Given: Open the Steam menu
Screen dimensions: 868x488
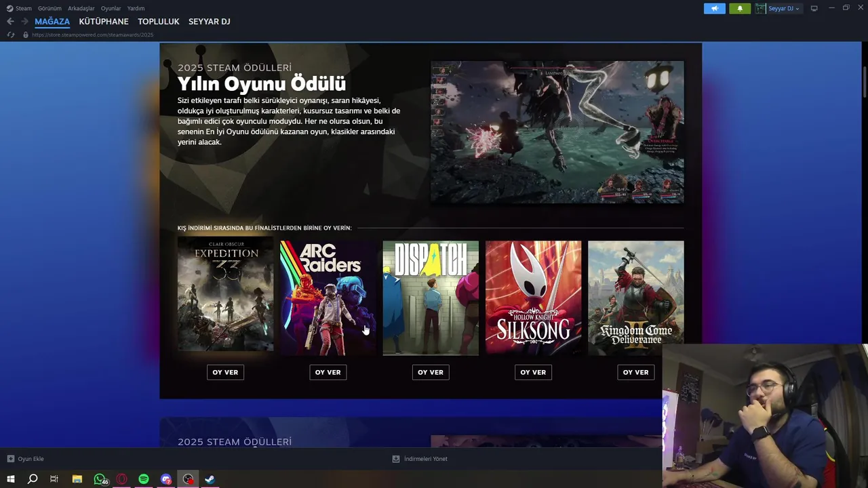Looking at the screenshot, I should tap(24, 8).
